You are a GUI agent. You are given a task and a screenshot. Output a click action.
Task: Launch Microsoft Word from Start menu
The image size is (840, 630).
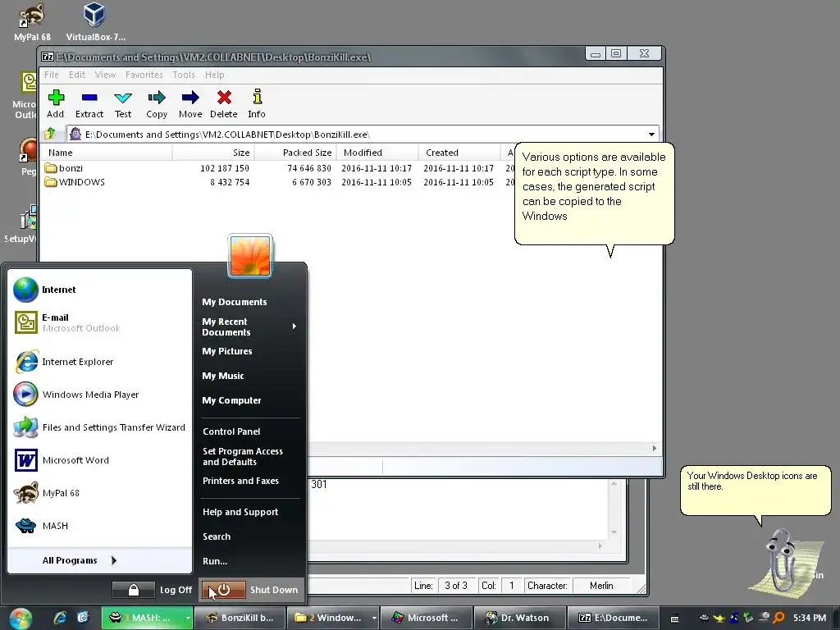pyautogui.click(x=99, y=460)
